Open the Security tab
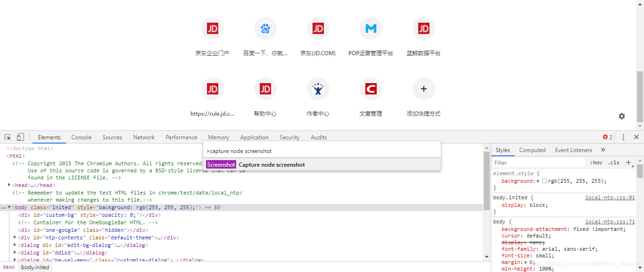The width and height of the screenshot is (644, 272). tap(289, 137)
